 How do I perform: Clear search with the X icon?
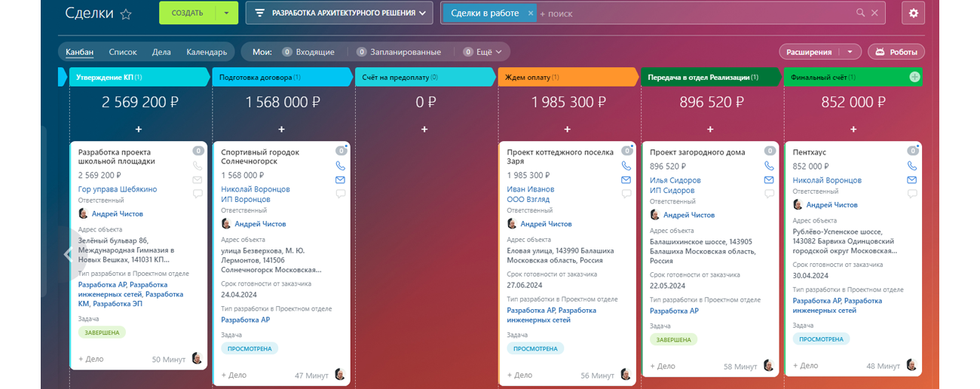[x=874, y=13]
